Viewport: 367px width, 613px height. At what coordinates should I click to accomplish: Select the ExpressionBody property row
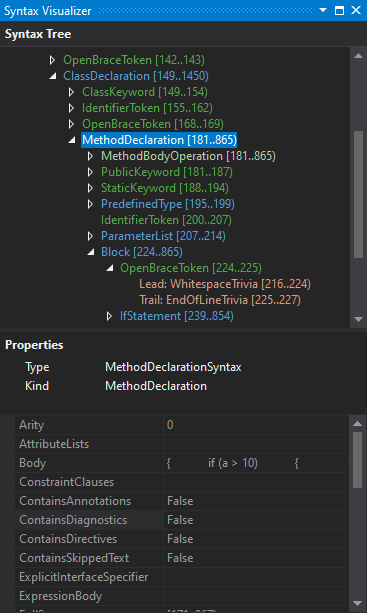181,596
